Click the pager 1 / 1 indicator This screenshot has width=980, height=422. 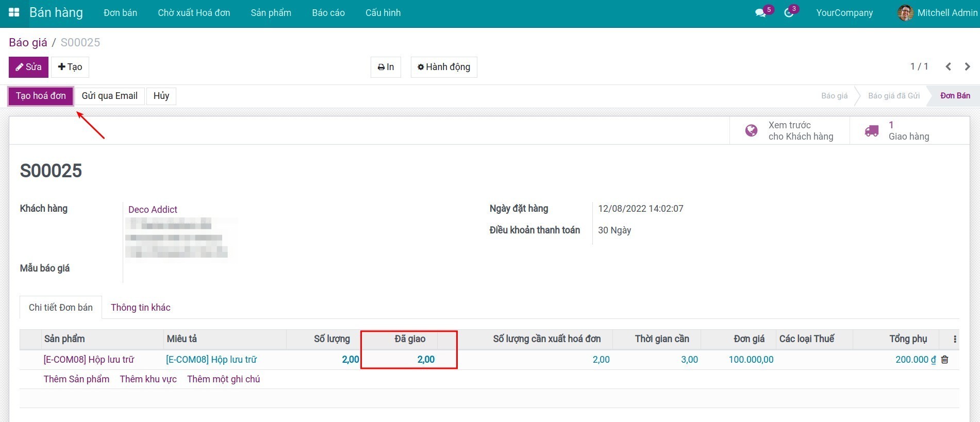coord(919,66)
